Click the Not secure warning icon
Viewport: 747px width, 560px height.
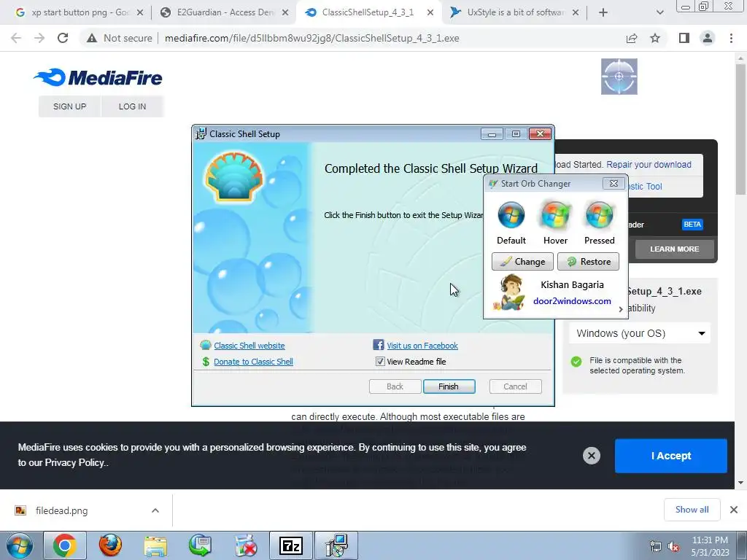[91, 38]
